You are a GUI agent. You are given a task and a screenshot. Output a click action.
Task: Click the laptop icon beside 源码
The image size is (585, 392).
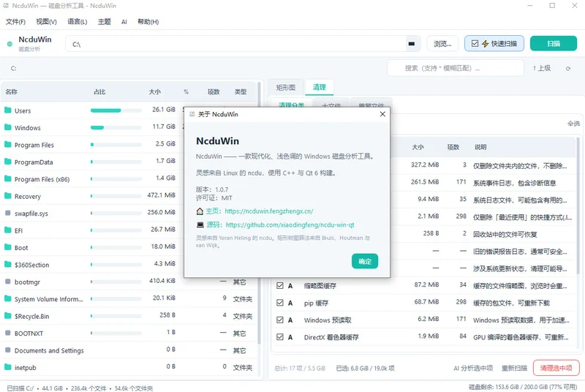tap(200, 225)
